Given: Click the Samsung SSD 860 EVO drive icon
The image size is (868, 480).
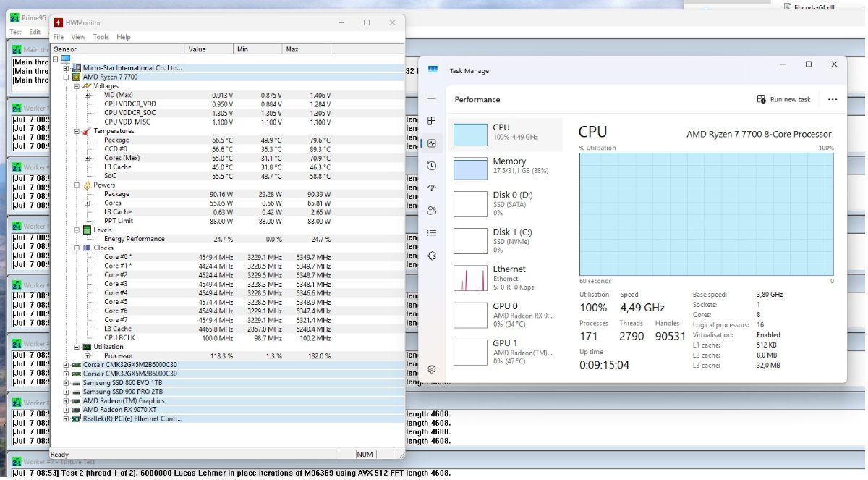Looking at the screenshot, I should [x=75, y=382].
